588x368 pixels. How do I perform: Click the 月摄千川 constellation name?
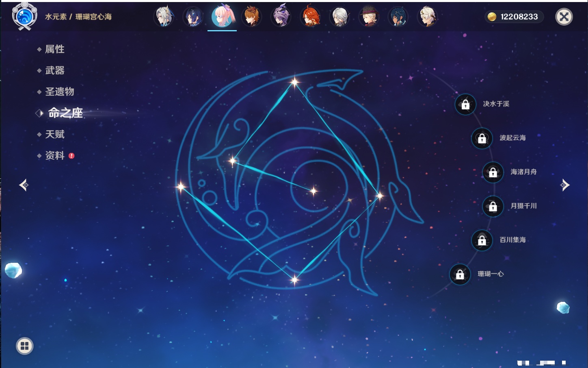pos(523,206)
